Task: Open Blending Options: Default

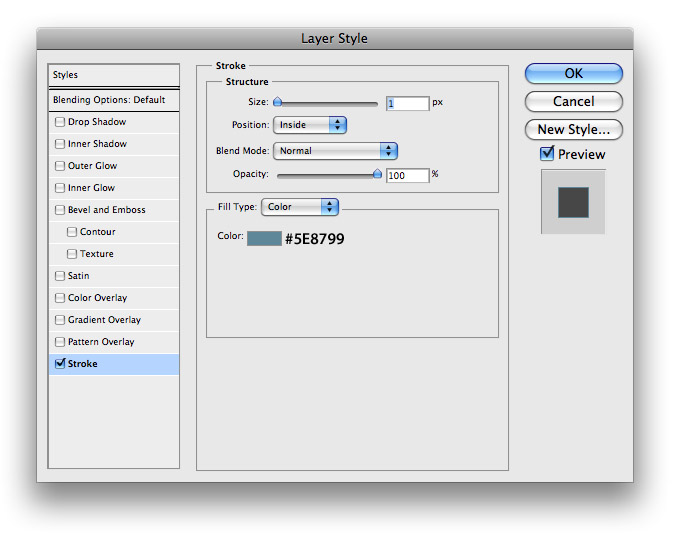Action: tap(114, 100)
